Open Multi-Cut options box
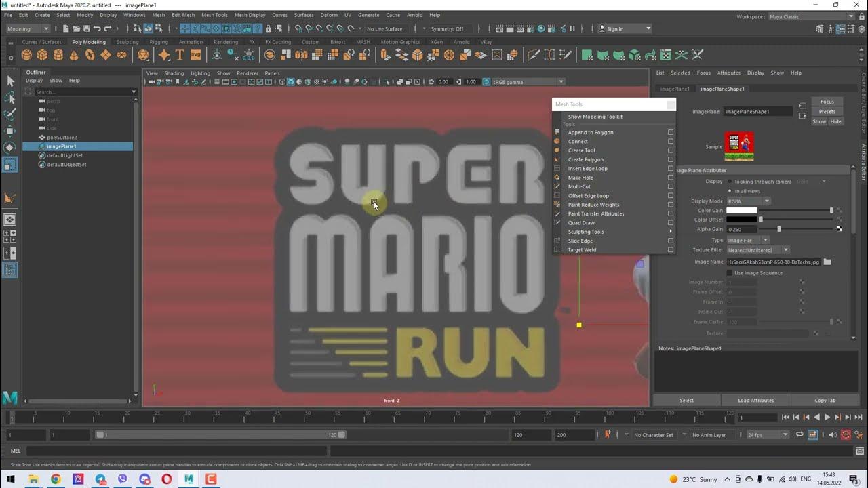 [x=671, y=186]
